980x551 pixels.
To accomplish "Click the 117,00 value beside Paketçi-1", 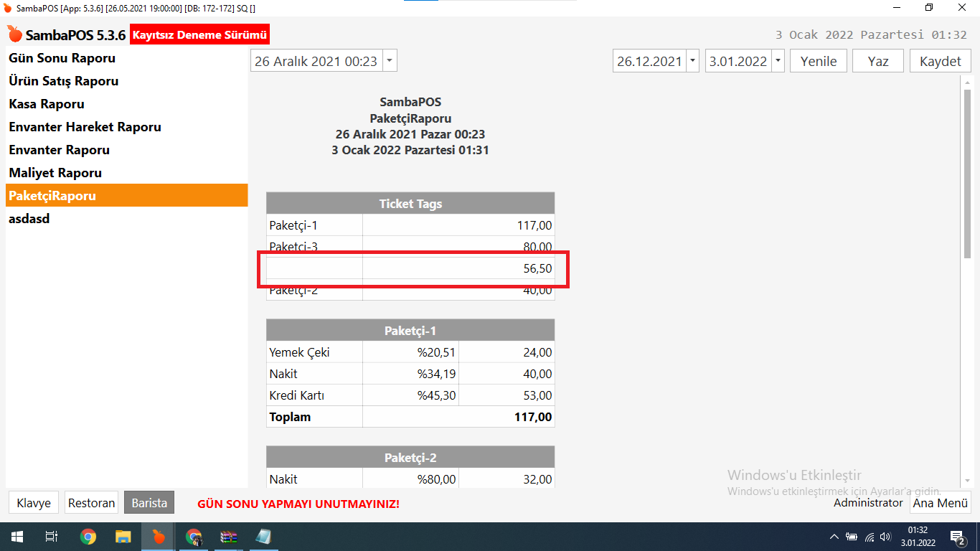I will (x=534, y=225).
